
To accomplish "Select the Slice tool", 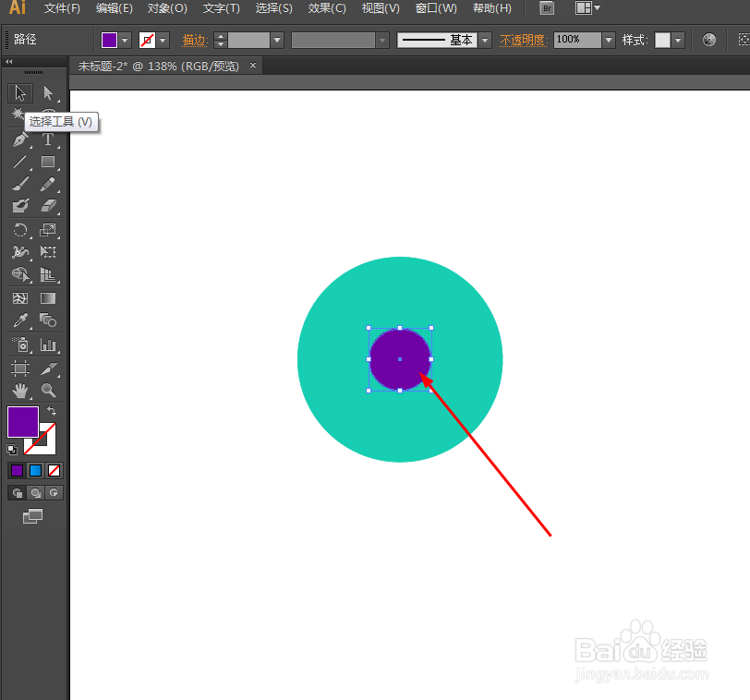I will click(48, 368).
